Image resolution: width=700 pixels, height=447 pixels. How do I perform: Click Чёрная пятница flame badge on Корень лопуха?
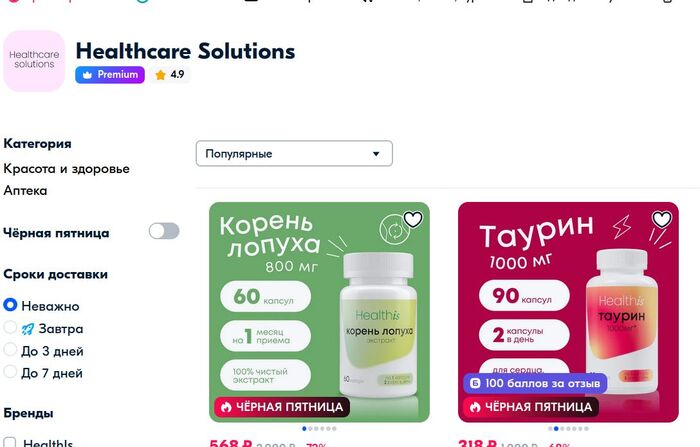[282, 407]
